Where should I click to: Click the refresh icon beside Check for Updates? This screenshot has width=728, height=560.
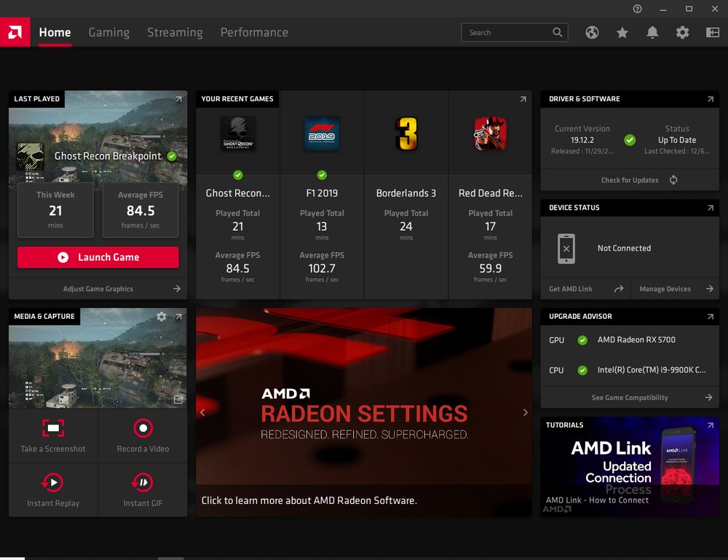673,180
